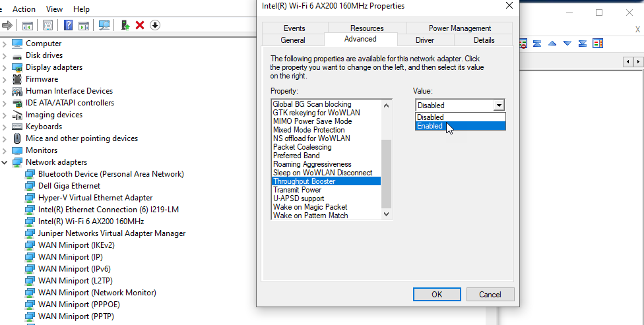Select WAN Miniport (PPPOE) device
This screenshot has height=325, width=644.
click(x=79, y=305)
